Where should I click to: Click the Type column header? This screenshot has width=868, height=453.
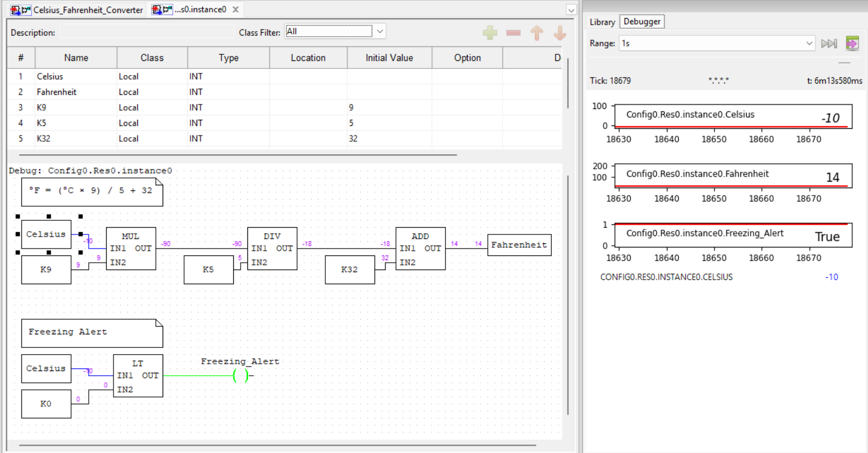(x=229, y=58)
